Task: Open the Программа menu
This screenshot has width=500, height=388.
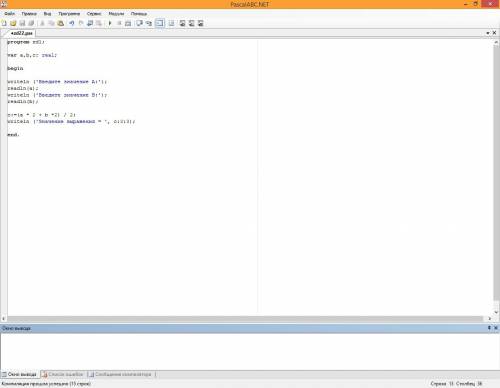Action: tap(69, 14)
